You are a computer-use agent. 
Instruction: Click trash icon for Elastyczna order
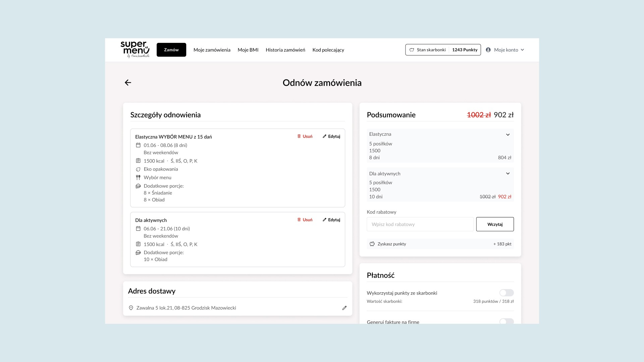pyautogui.click(x=299, y=136)
